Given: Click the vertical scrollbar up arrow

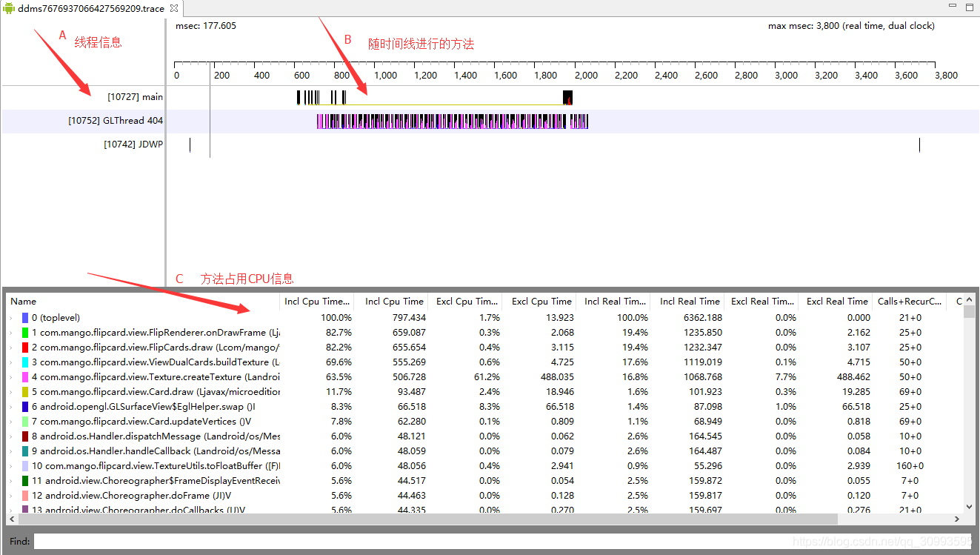Looking at the screenshot, I should pos(969,299).
